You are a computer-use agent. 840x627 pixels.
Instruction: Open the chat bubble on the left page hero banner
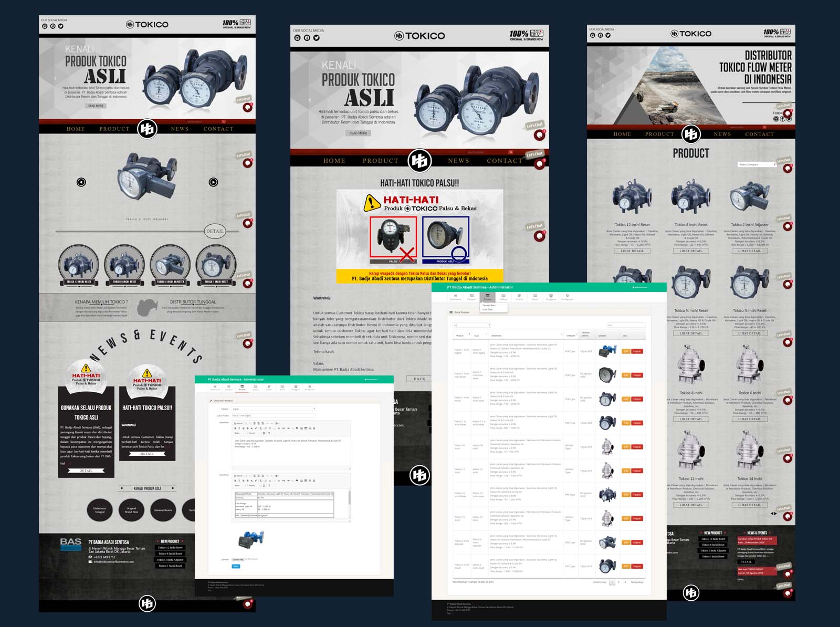[x=247, y=107]
